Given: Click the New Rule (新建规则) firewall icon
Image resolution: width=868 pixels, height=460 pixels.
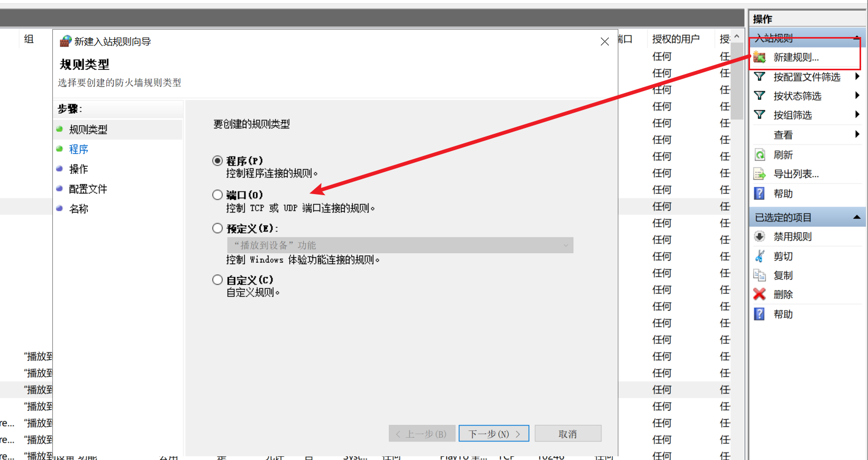Looking at the screenshot, I should pyautogui.click(x=760, y=57).
